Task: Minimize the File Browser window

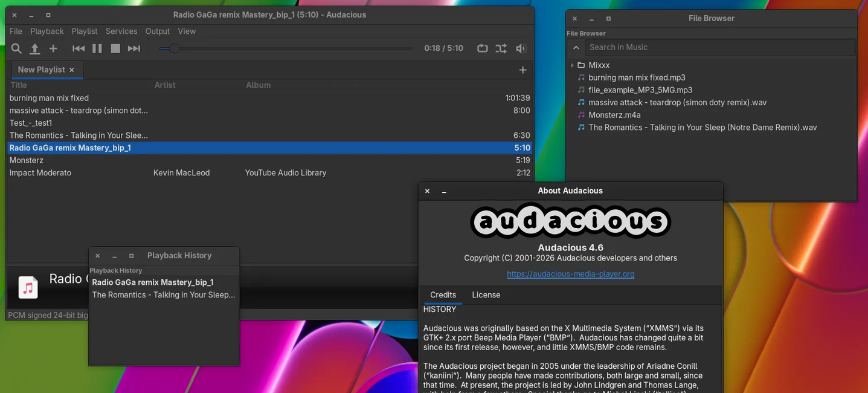Action: pyautogui.click(x=591, y=19)
